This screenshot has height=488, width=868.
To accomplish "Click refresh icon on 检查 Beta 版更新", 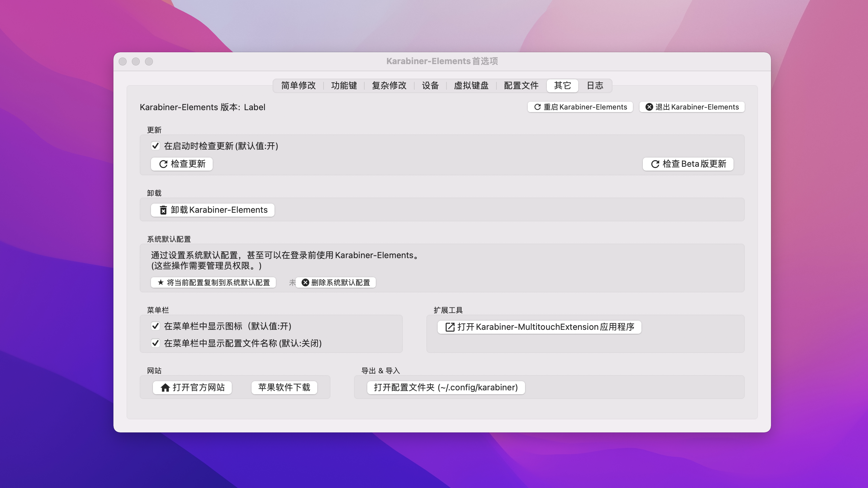I will click(x=655, y=164).
